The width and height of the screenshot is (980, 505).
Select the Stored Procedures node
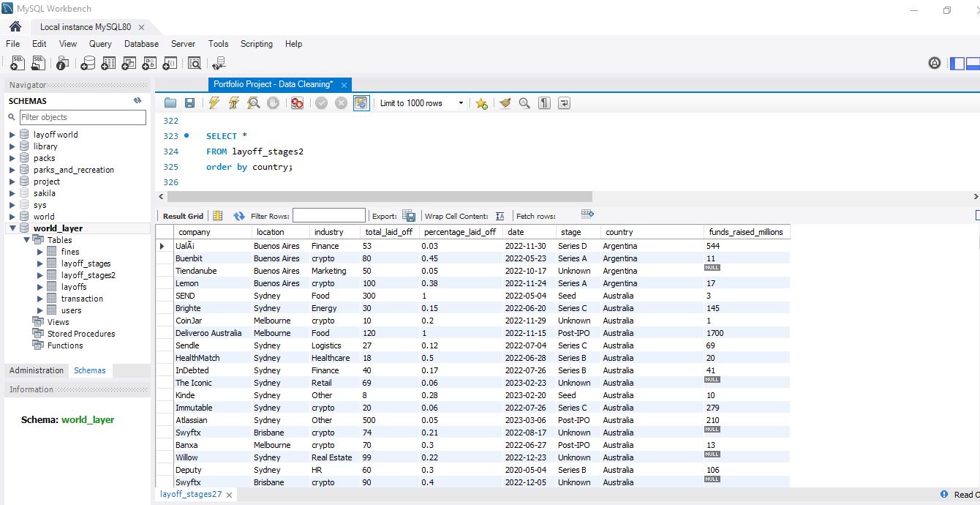[x=81, y=334]
